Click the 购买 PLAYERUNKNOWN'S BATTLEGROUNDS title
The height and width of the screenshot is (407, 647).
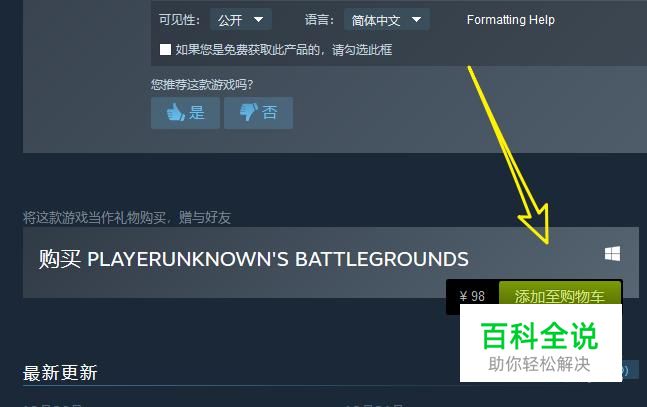pos(253,259)
